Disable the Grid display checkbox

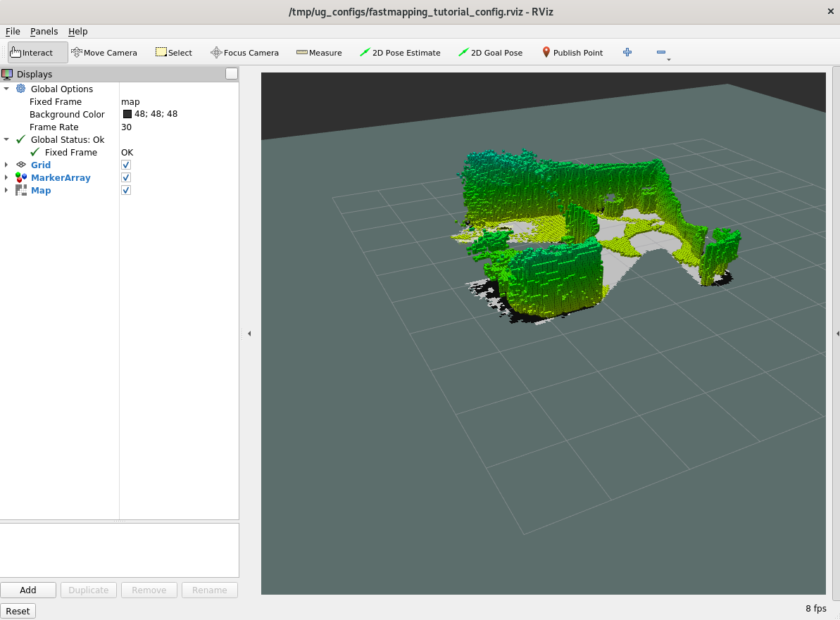click(x=126, y=165)
